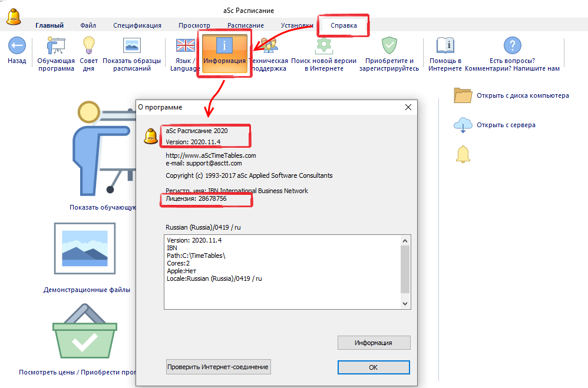The height and width of the screenshot is (388, 588).
Task: Open Техническая поддержка support icon
Action: pyautogui.click(x=270, y=45)
